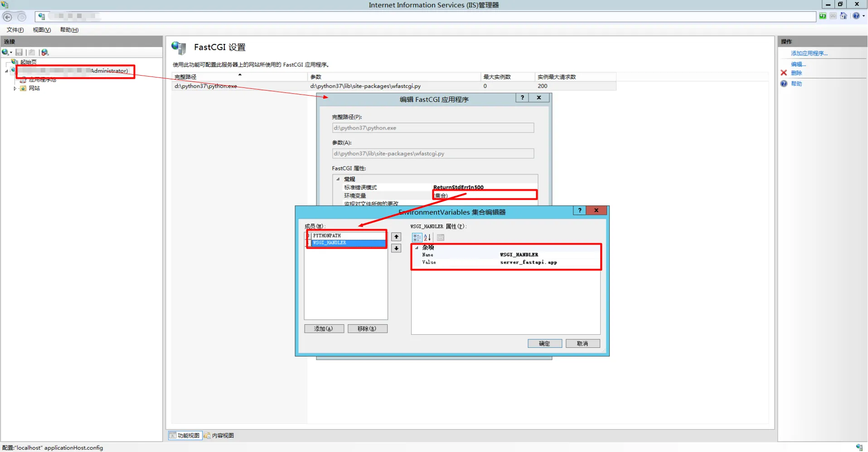Image resolution: width=868 pixels, height=452 pixels.
Task: Click help button of 编辑 FastCGI 应用程序 dialog
Action: pyautogui.click(x=522, y=98)
